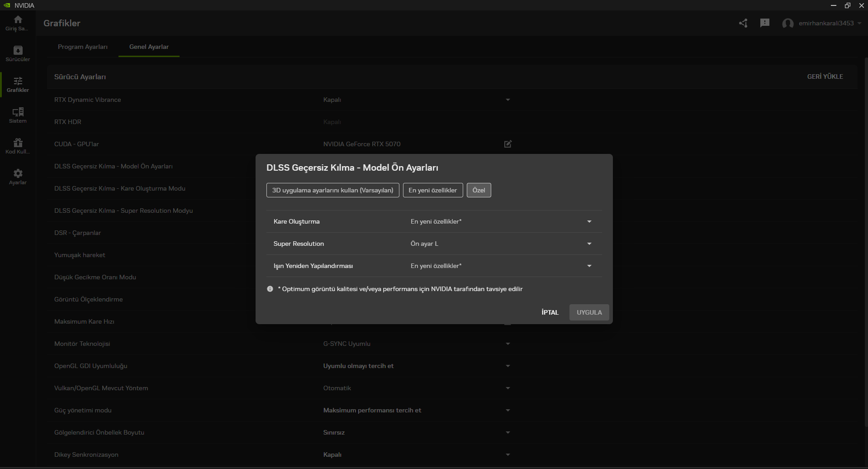Restore the NVIDIA window size
Viewport: 868px width, 469px height.
pyautogui.click(x=847, y=5)
